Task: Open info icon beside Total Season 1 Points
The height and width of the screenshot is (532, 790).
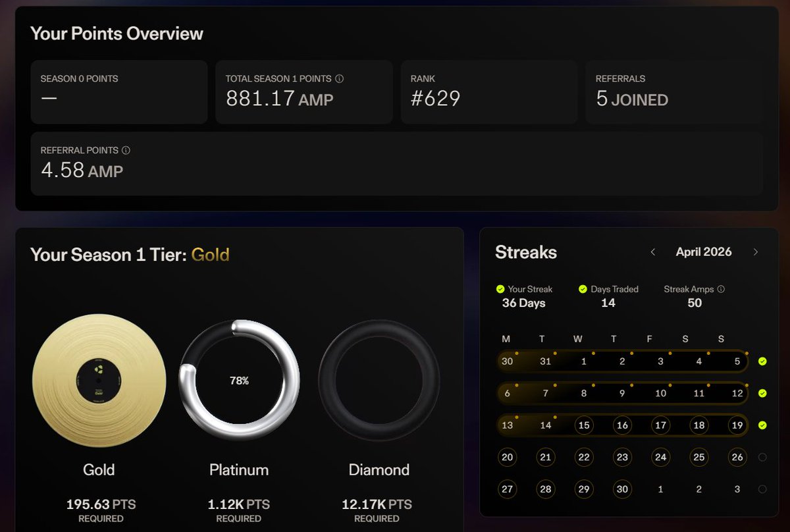Action: 340,78
